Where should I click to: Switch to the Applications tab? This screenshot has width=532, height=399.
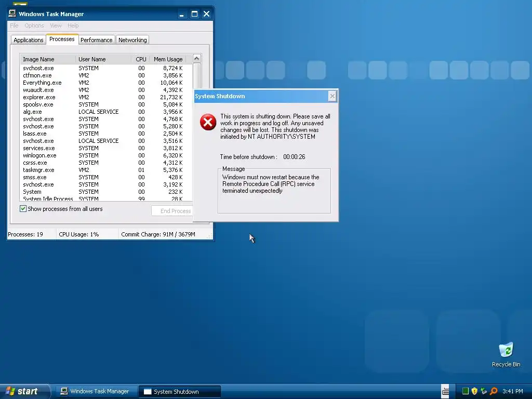(28, 40)
